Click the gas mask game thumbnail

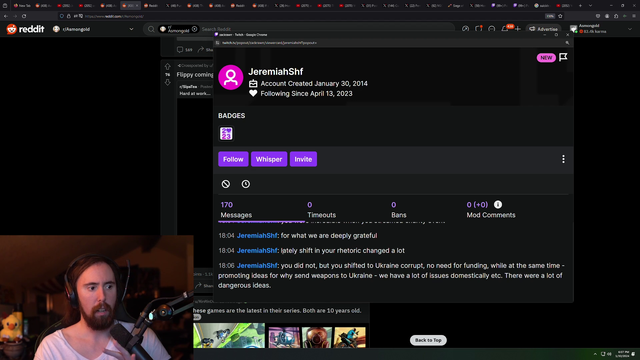[317, 337]
